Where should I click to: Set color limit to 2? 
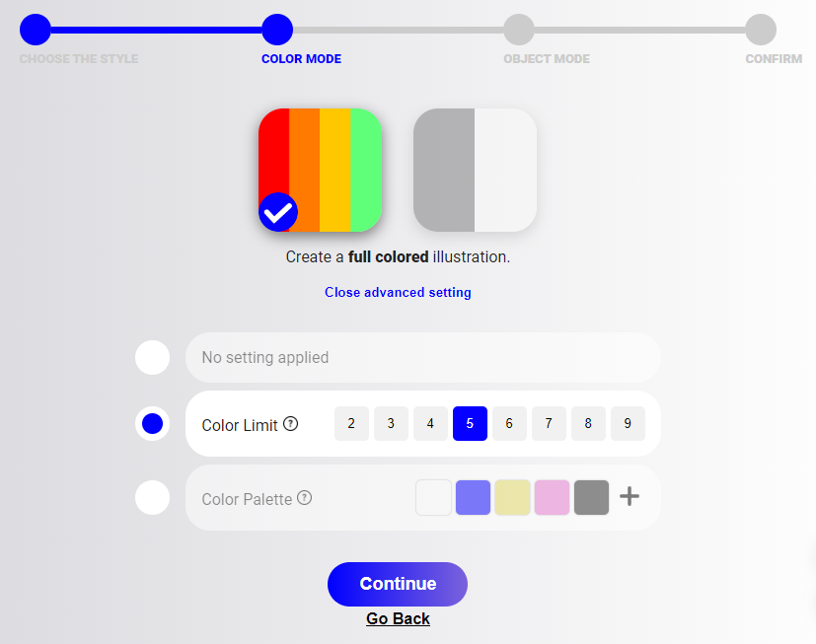click(351, 423)
